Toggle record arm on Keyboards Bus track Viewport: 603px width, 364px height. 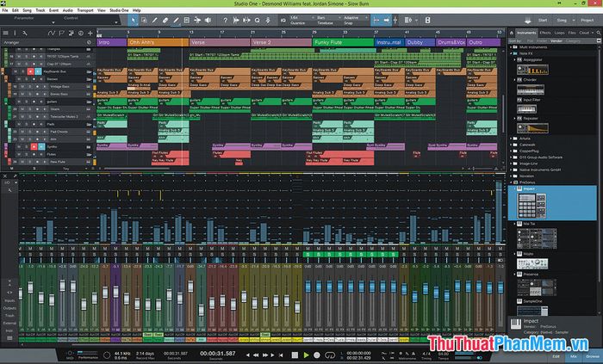30,71
